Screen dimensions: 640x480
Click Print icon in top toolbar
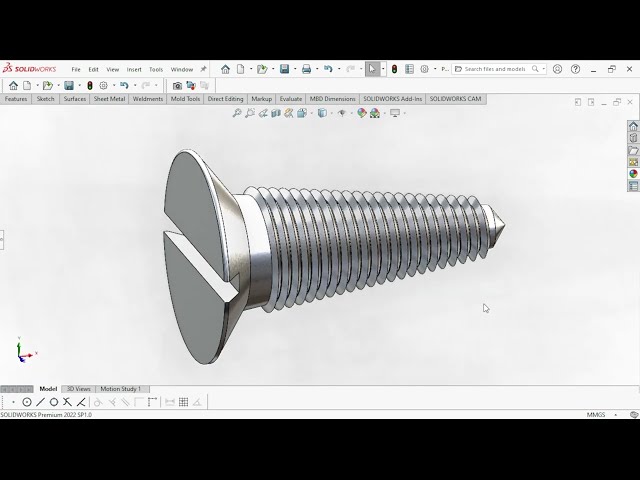click(306, 69)
